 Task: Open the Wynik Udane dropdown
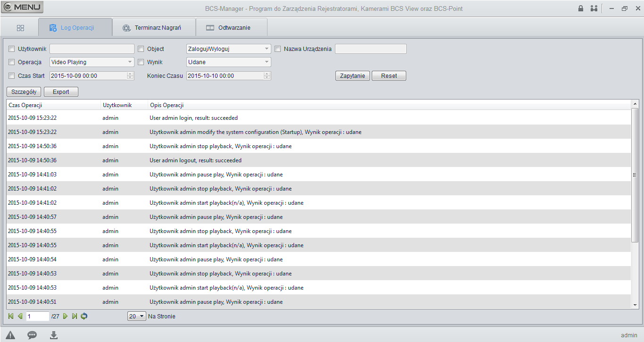coord(229,62)
